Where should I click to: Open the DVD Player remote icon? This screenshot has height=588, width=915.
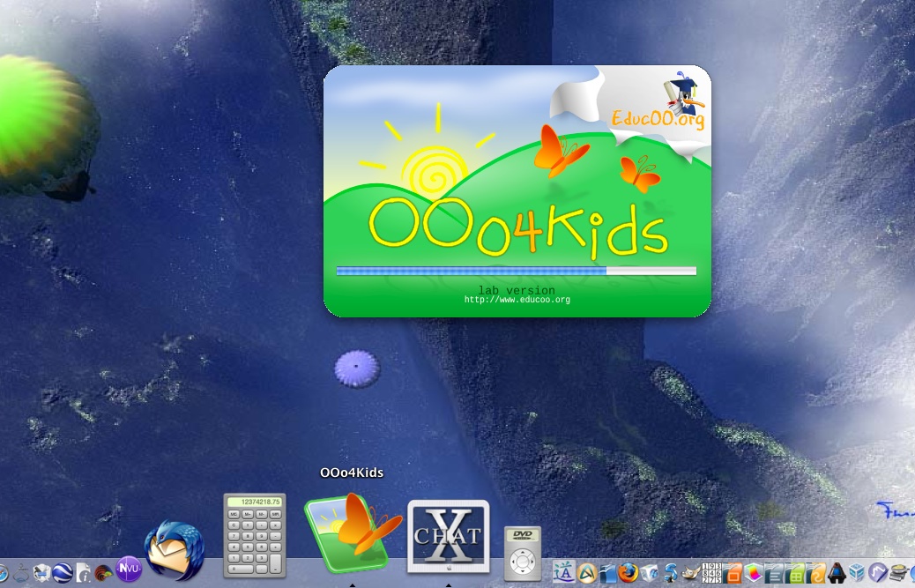pos(522,554)
